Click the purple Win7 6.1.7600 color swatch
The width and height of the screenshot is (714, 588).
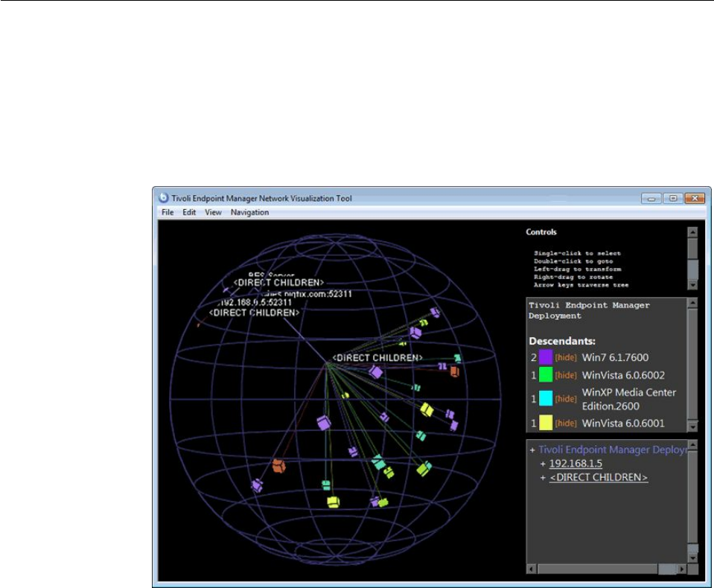[546, 357]
